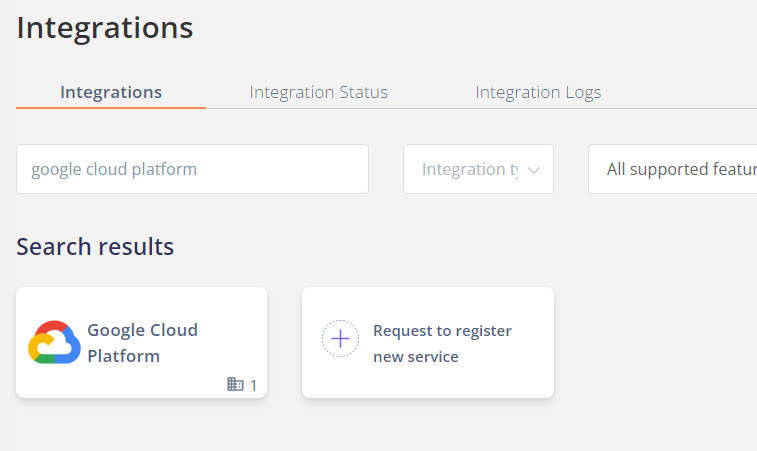
Task: Click the Integrations page title
Action: [x=105, y=28]
